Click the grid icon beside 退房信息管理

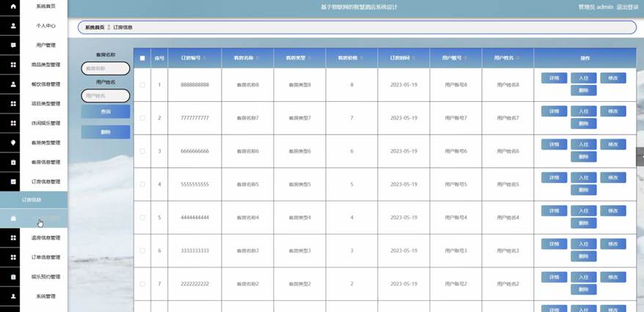[13, 238]
